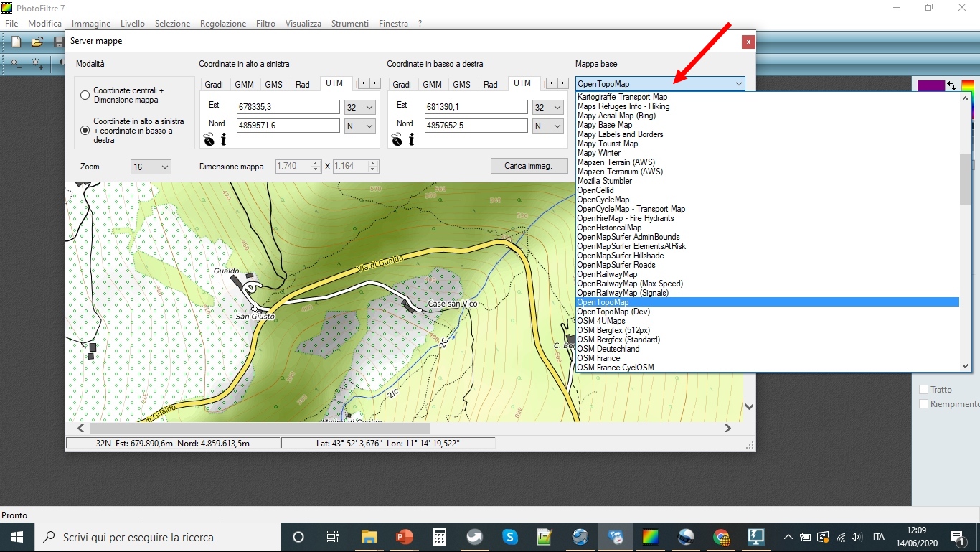Viewport: 980px width, 552px height.
Task: Switch bottom-right coordinates to GMM tab
Action: 432,85
